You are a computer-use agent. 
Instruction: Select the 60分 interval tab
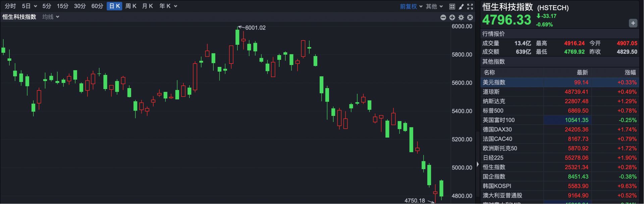point(97,6)
